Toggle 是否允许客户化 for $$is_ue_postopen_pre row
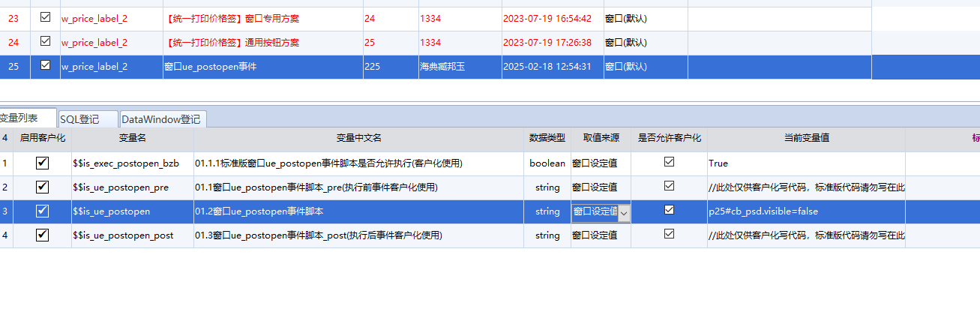The width and height of the screenshot is (980, 315). tap(669, 186)
